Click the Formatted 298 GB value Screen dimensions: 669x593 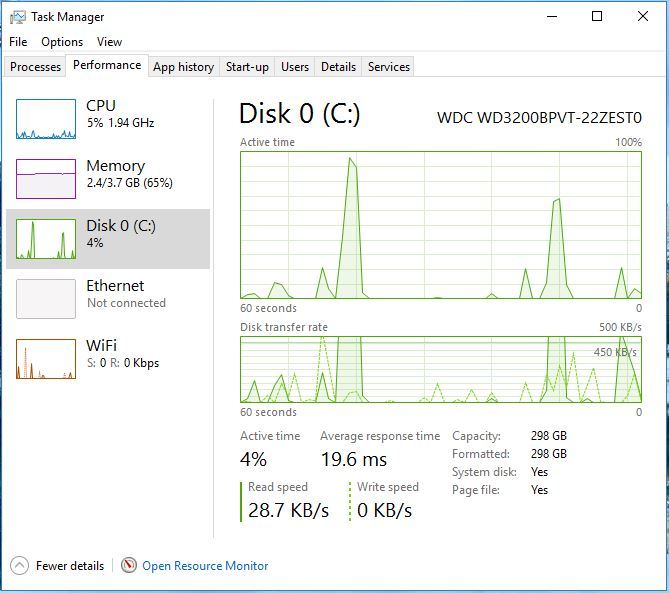(549, 453)
